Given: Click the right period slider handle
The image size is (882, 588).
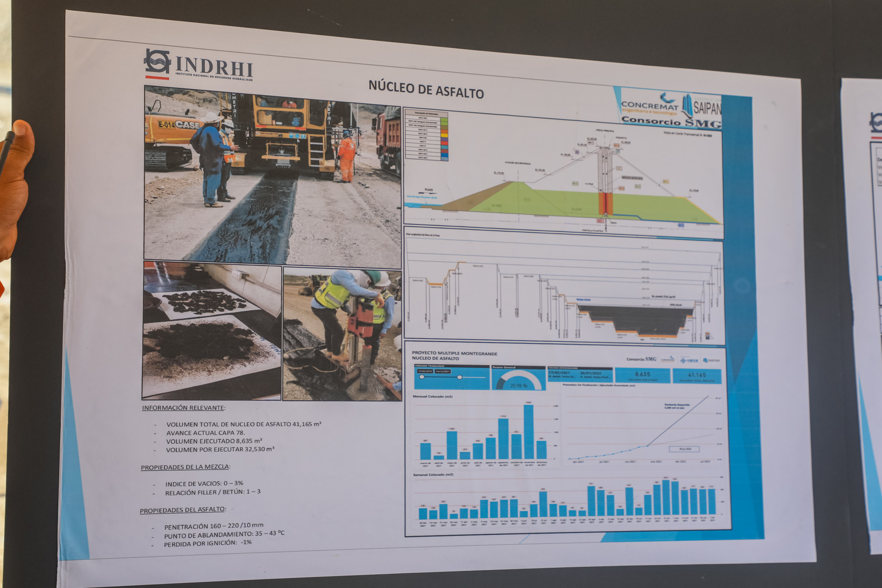Looking at the screenshot, I should 459,377.
